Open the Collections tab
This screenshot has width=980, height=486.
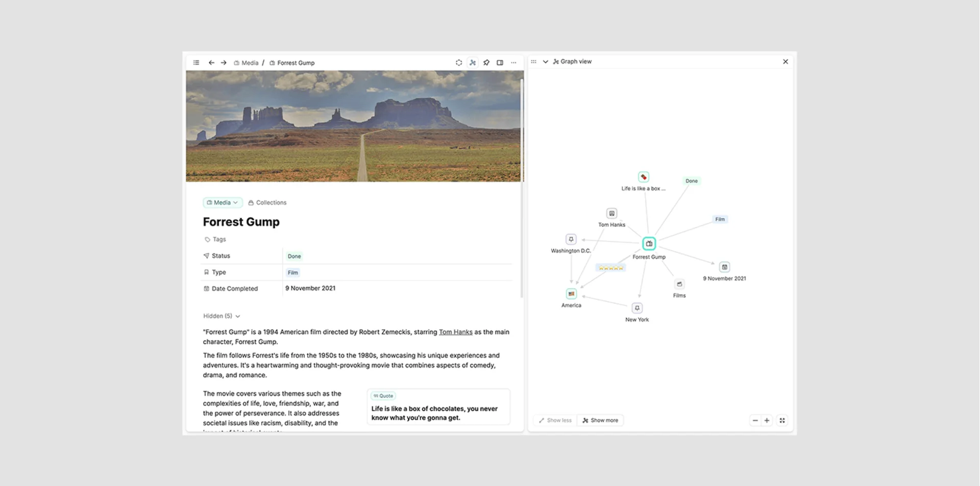click(x=267, y=202)
